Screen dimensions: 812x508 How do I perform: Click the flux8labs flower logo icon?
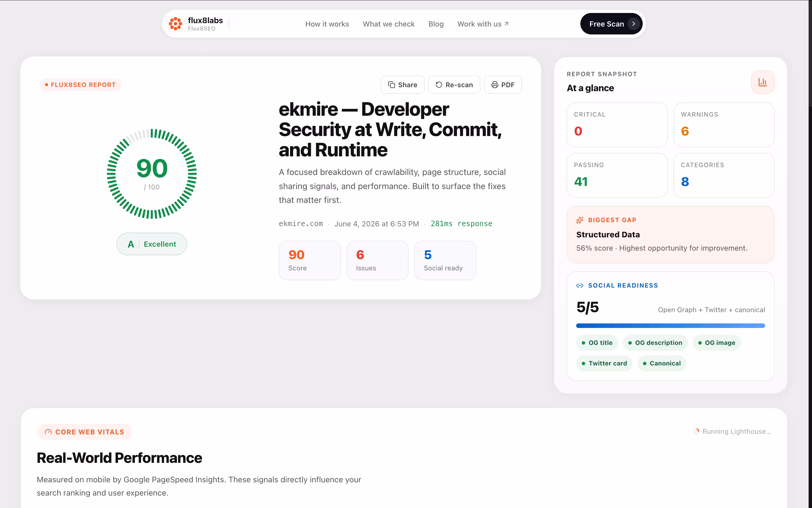tap(175, 24)
